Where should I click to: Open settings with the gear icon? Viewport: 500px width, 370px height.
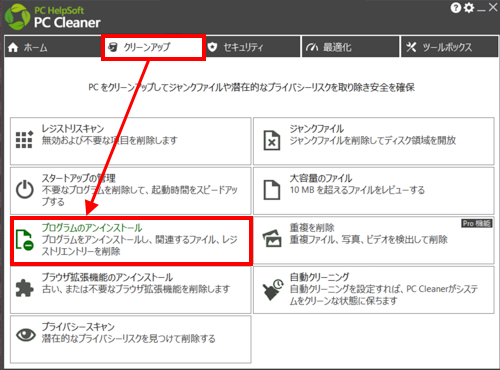click(469, 8)
